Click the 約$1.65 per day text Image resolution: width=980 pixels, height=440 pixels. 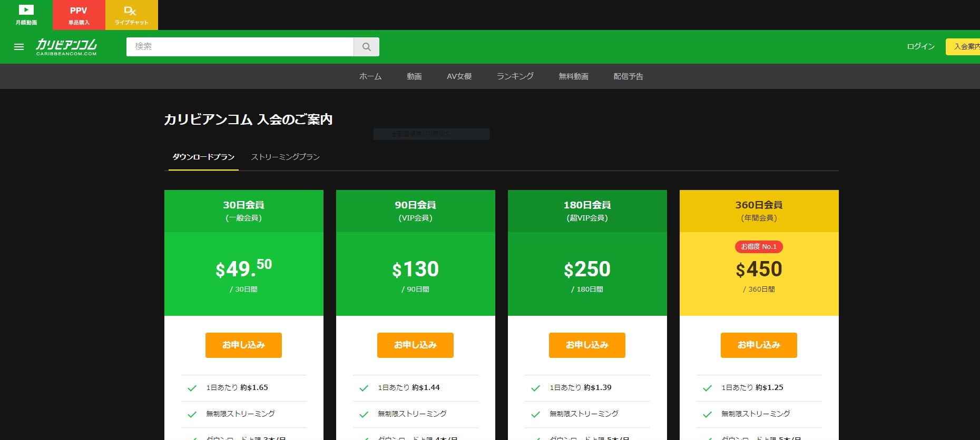pos(254,388)
